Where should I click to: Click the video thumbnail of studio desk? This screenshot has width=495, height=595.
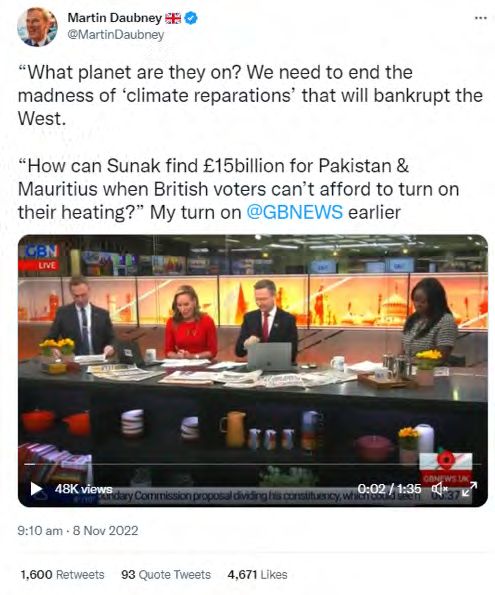coord(253,360)
